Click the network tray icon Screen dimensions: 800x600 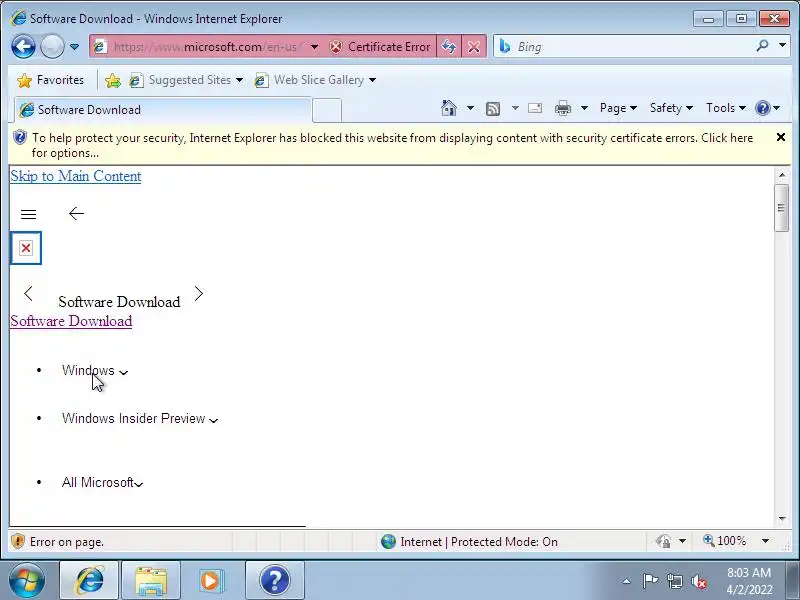674,581
